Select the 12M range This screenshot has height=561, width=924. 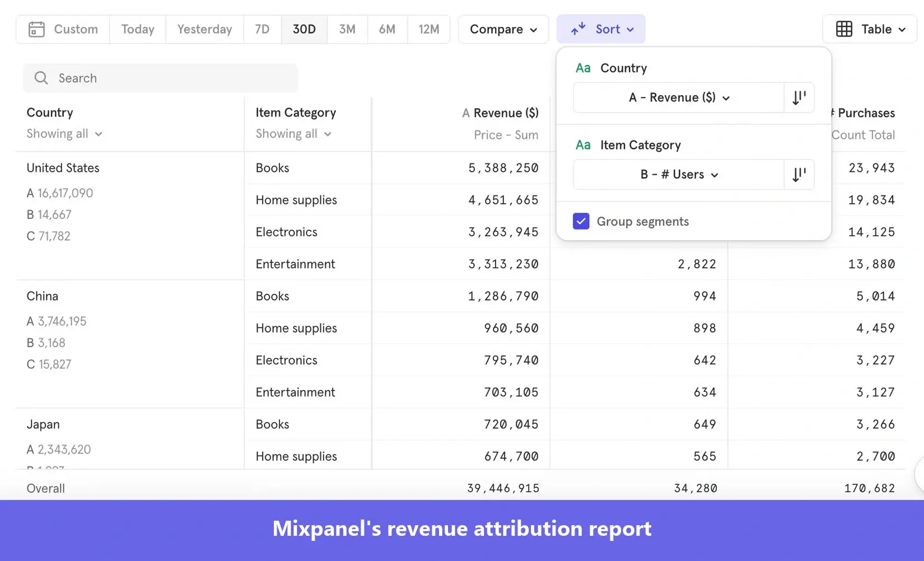click(x=429, y=29)
